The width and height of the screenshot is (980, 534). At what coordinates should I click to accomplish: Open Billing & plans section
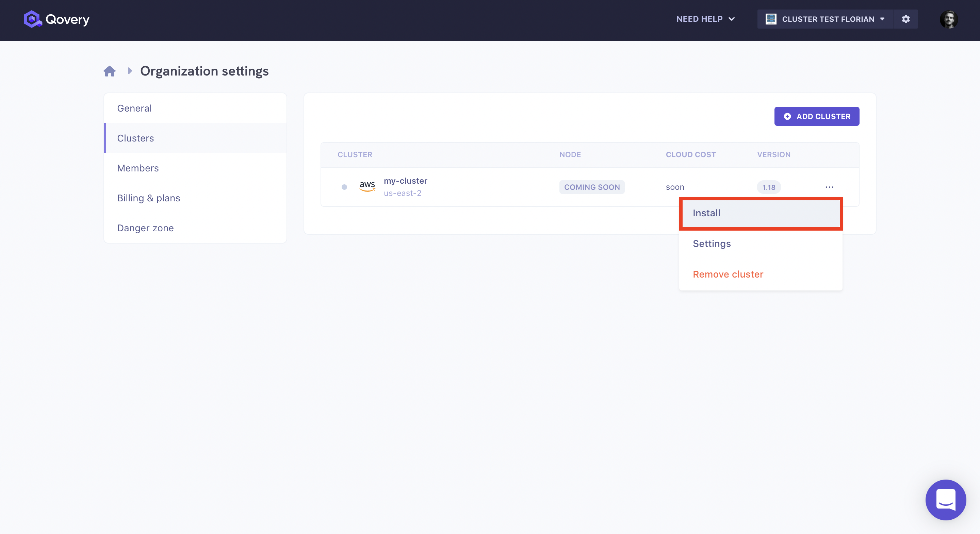(195, 198)
